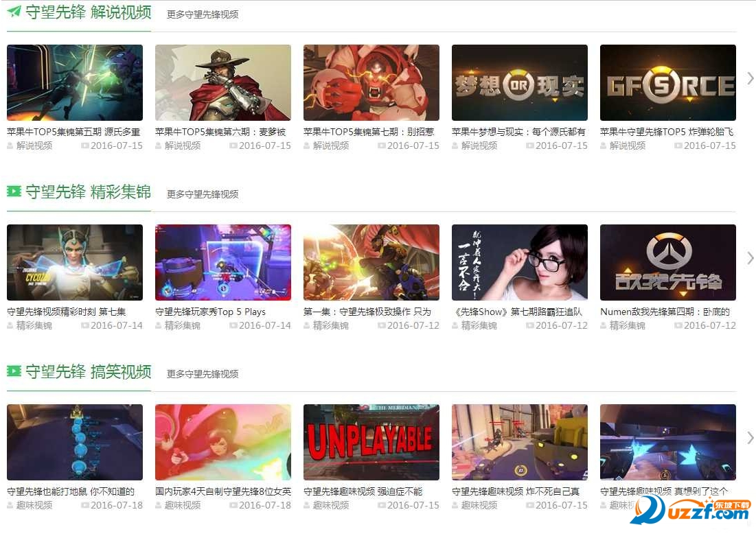Click the video icon beside 精彩集锦 heading
756x536 pixels.
tap(14, 191)
